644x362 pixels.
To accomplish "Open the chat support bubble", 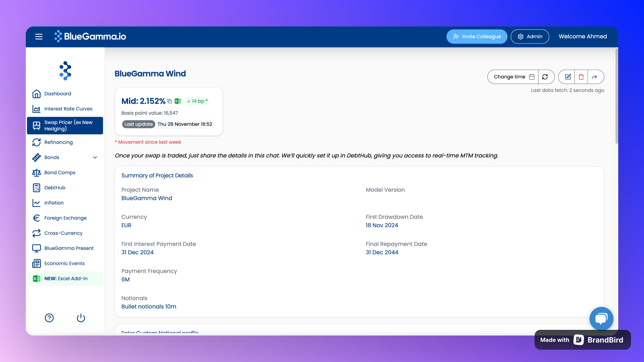I will [601, 319].
